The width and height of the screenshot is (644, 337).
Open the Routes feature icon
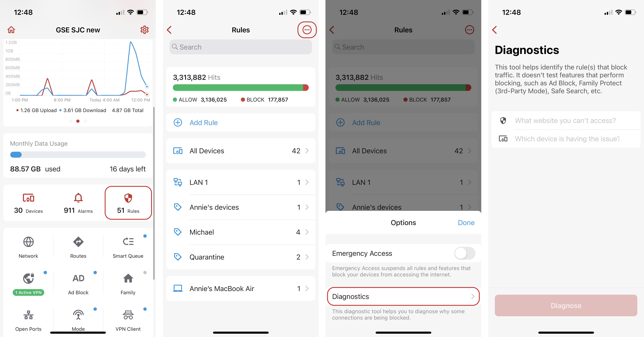click(x=78, y=247)
